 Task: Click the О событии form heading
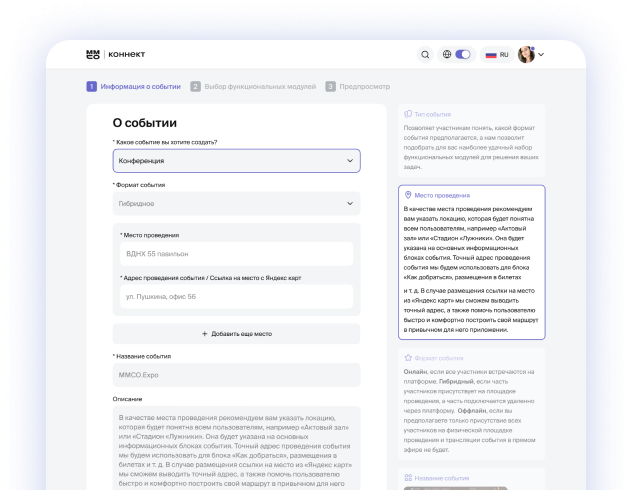tap(145, 123)
